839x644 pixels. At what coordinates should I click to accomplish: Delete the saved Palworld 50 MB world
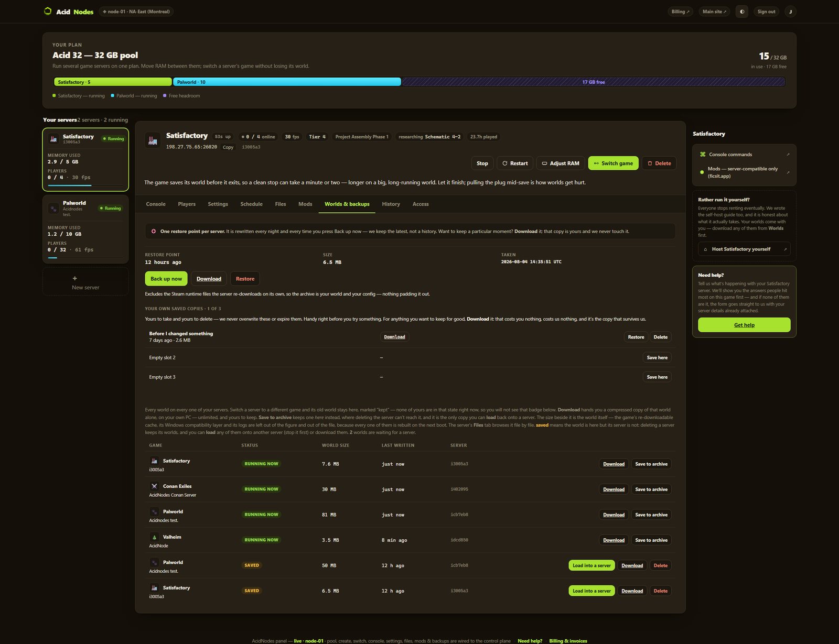pyautogui.click(x=661, y=565)
